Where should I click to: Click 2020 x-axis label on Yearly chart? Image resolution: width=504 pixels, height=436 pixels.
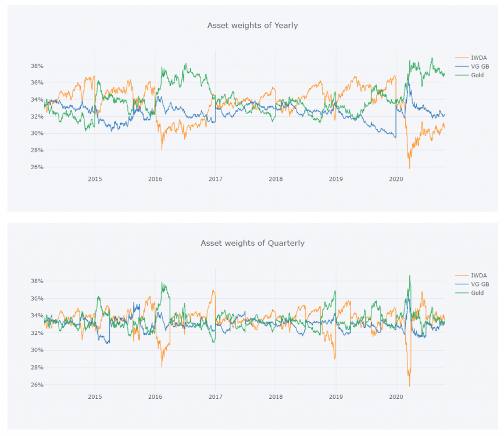pyautogui.click(x=395, y=178)
